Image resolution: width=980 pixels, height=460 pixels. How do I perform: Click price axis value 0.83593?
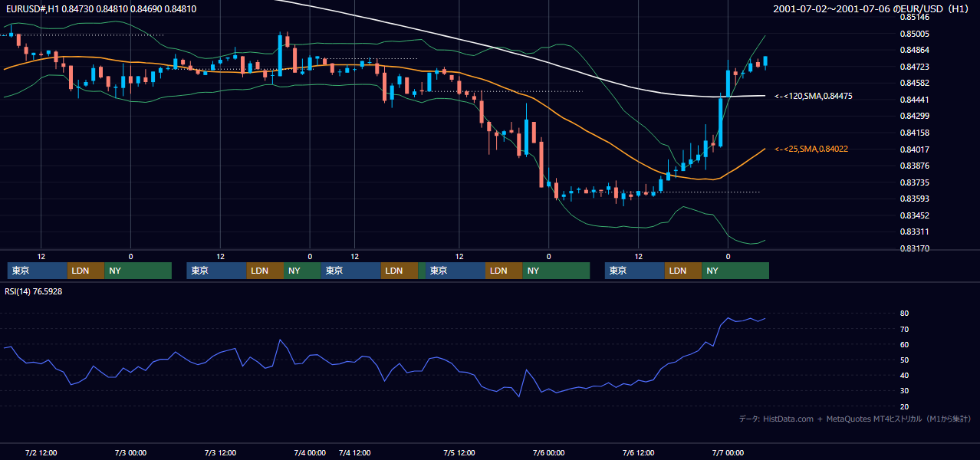coord(914,199)
